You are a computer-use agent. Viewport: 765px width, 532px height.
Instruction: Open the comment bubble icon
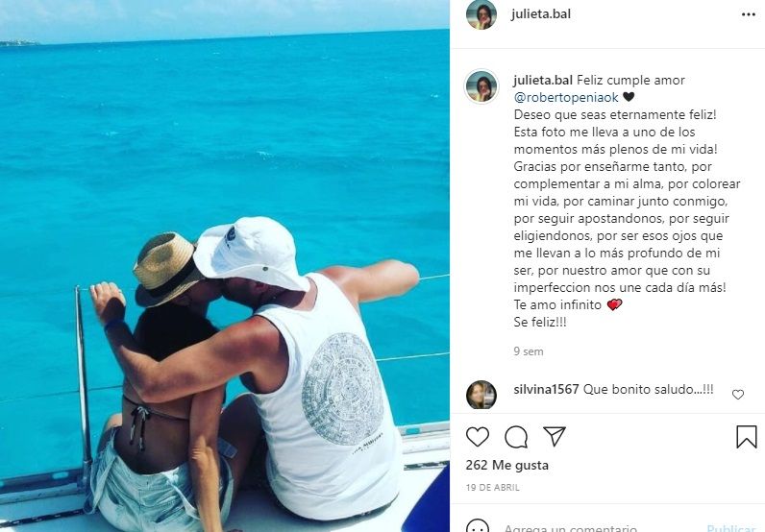tap(516, 437)
